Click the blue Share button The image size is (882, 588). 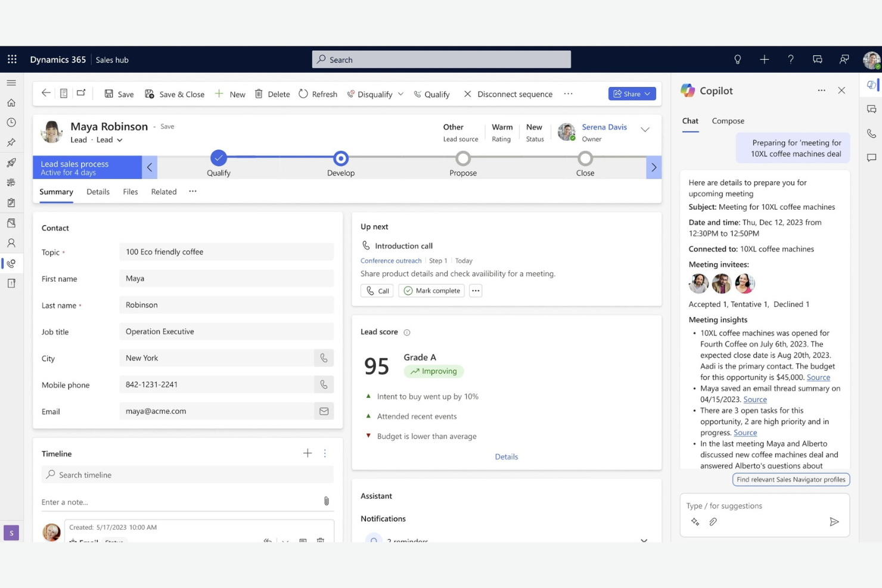point(632,94)
